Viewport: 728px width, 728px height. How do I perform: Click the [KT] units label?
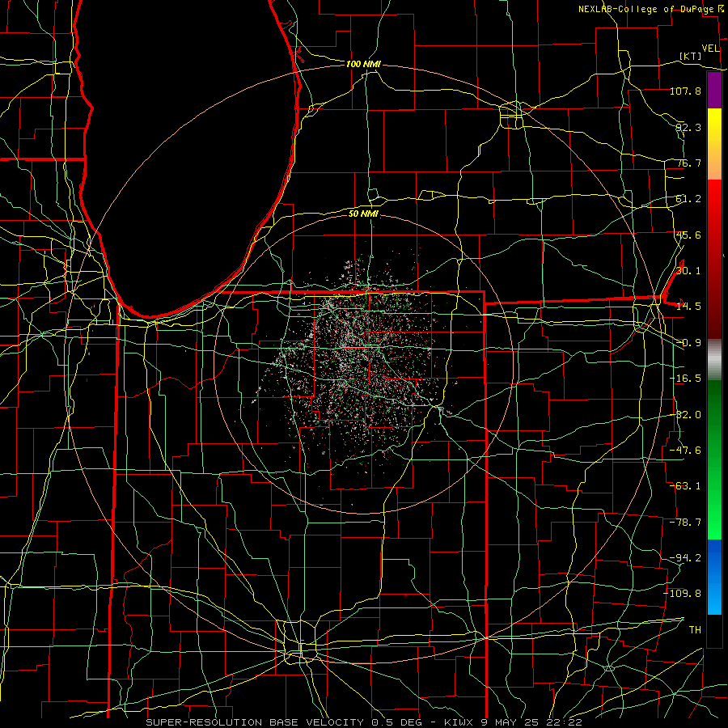pyautogui.click(x=691, y=56)
